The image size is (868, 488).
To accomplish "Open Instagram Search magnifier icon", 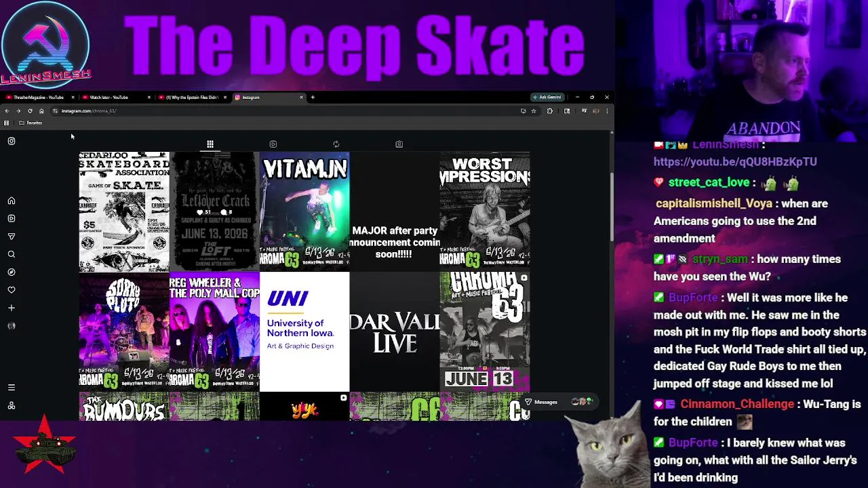I will [12, 254].
